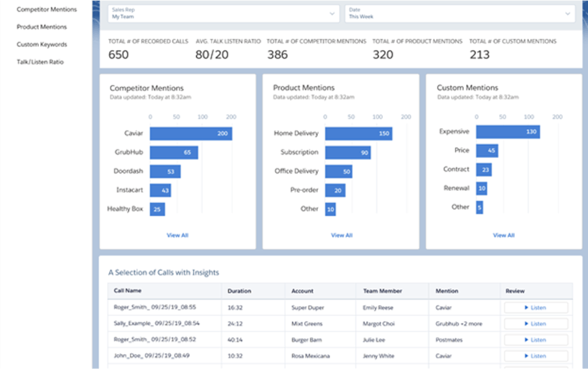Image resolution: width=588 pixels, height=369 pixels.
Task: Click the Caviar bar in Competitor chart
Action: pyautogui.click(x=191, y=134)
